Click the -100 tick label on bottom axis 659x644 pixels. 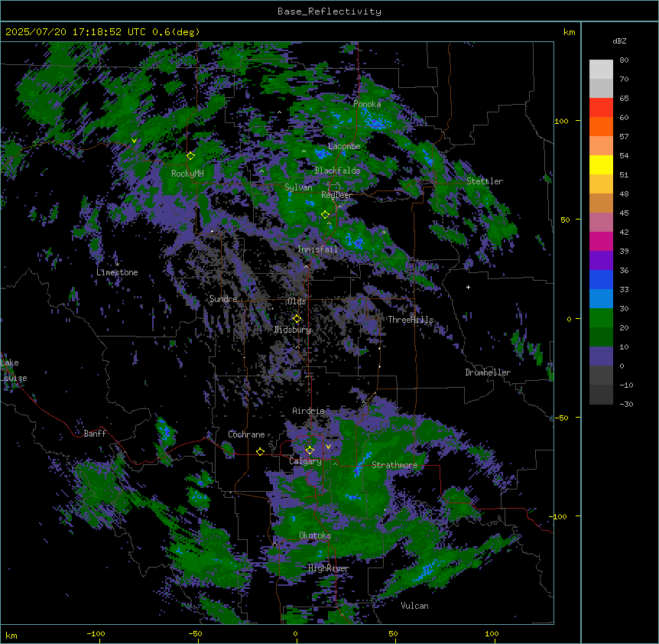[96, 633]
